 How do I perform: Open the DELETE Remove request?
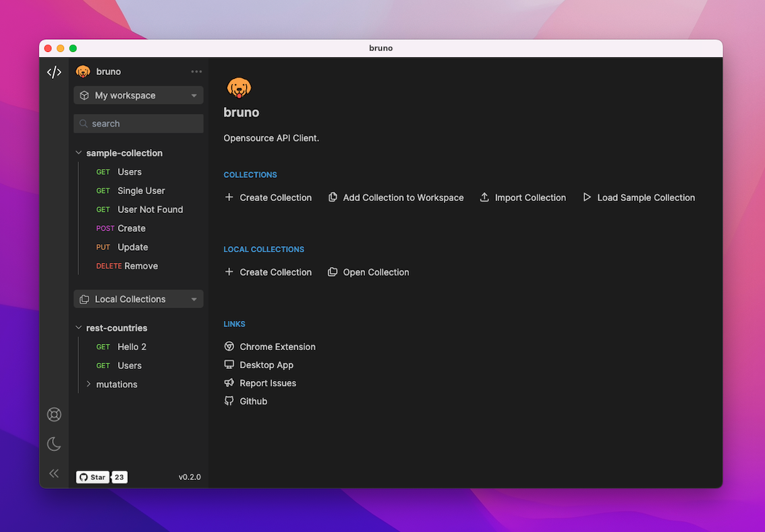coord(140,266)
